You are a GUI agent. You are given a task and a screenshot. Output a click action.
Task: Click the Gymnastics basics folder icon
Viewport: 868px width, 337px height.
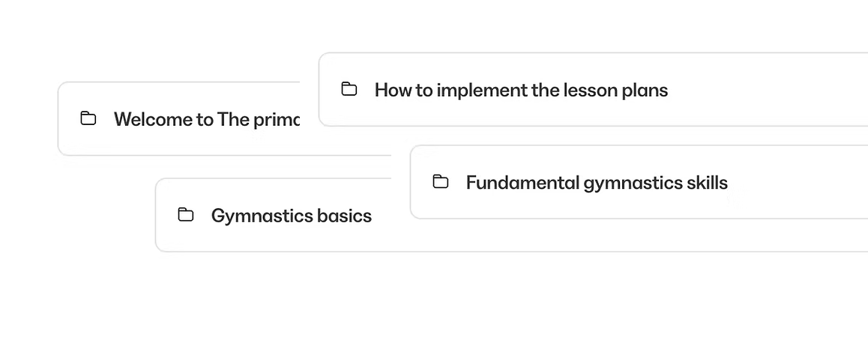pyautogui.click(x=186, y=215)
